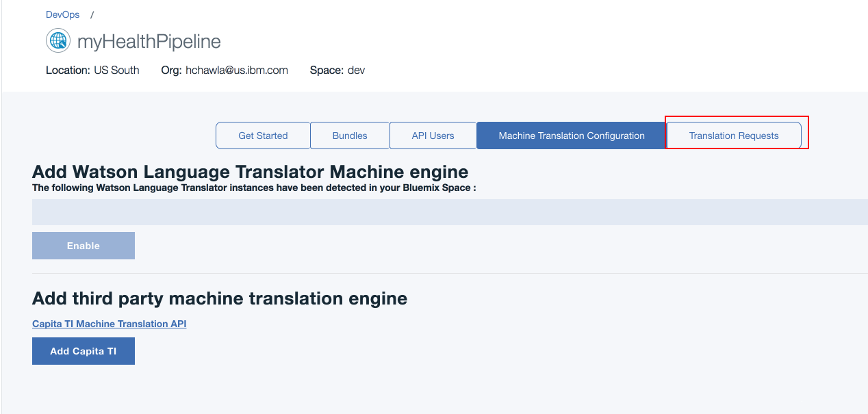Click the Location US South text
Viewport: 868px width, 414px height.
click(92, 70)
